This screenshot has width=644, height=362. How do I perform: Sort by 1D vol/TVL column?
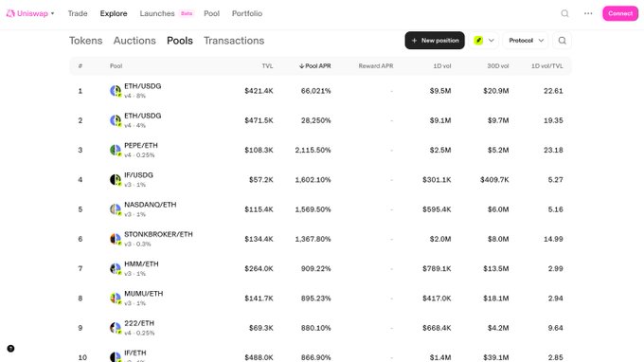coord(547,65)
